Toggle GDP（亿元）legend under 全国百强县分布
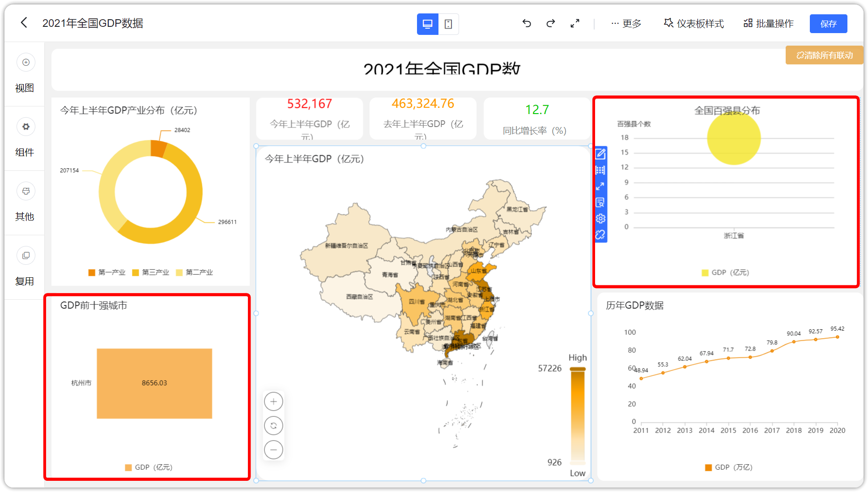This screenshot has height=492, width=868. (x=725, y=272)
